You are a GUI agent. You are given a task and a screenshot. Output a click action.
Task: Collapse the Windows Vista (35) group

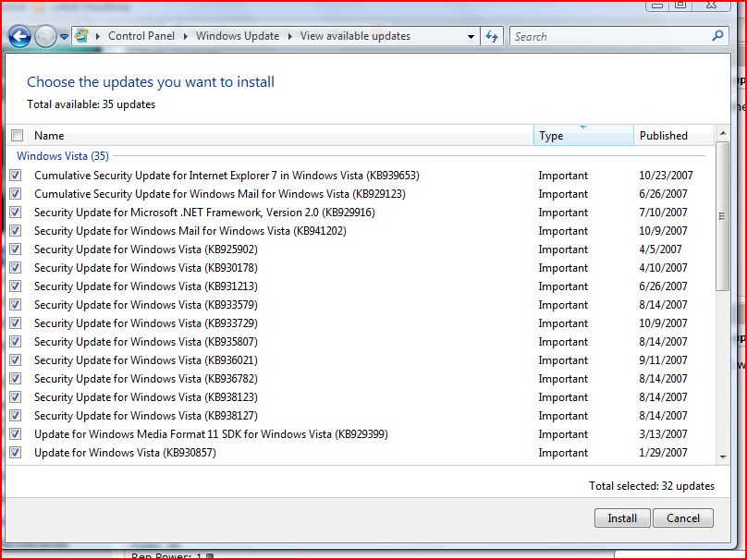(x=63, y=156)
